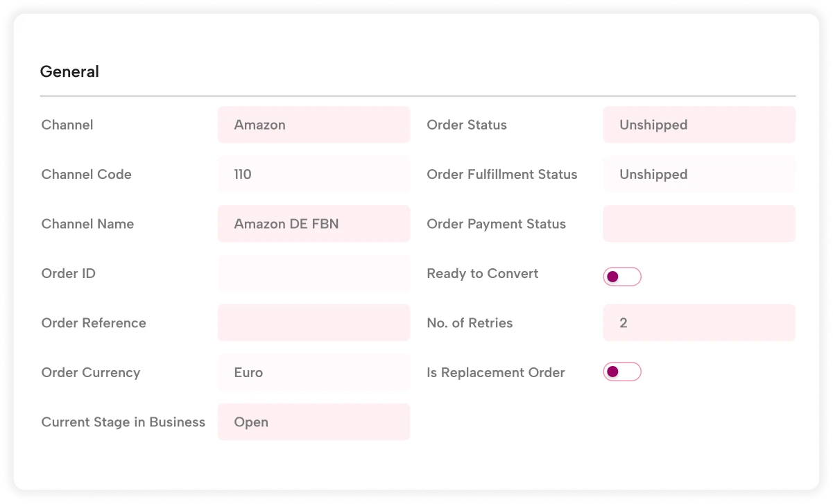Click the Order Payment Status label
Image resolution: width=833 pixels, height=504 pixels.
[x=496, y=224]
